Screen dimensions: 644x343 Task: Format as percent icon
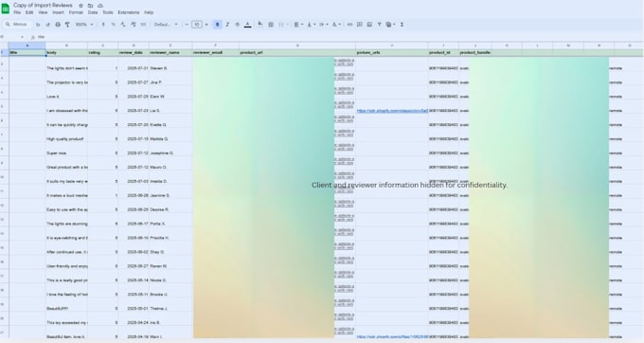113,25
